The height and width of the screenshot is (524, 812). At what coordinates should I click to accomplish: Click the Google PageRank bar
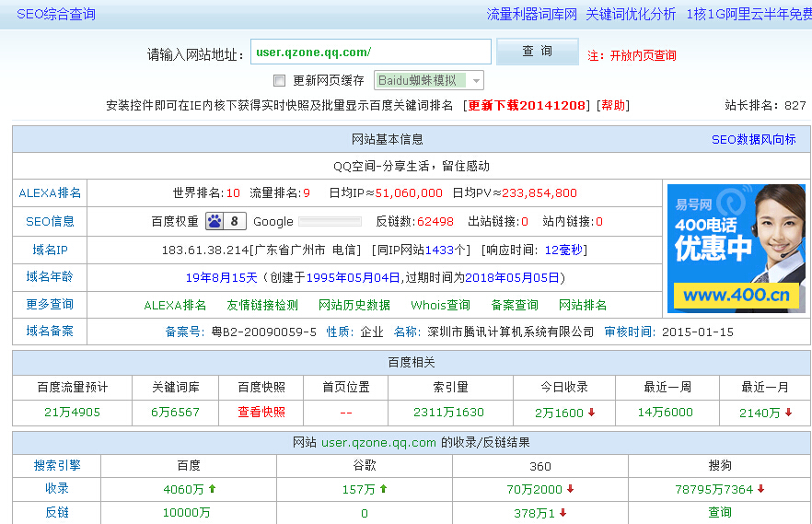click(x=331, y=222)
